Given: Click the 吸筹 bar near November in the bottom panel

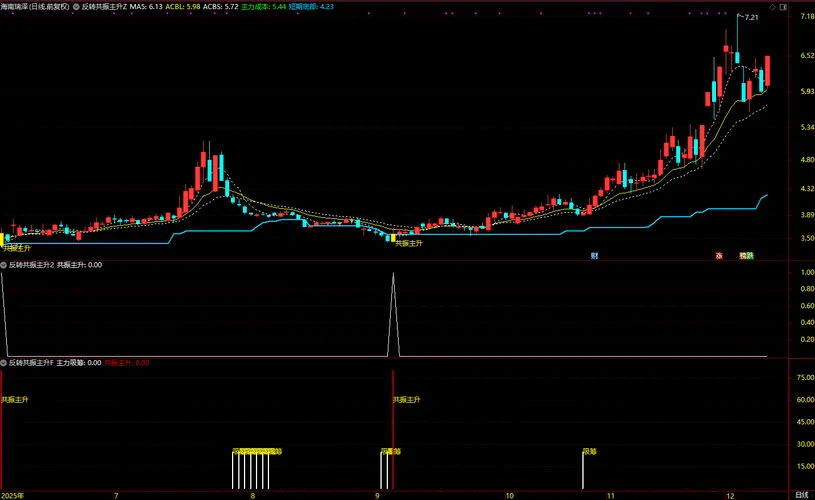Looking at the screenshot, I should [x=583, y=470].
